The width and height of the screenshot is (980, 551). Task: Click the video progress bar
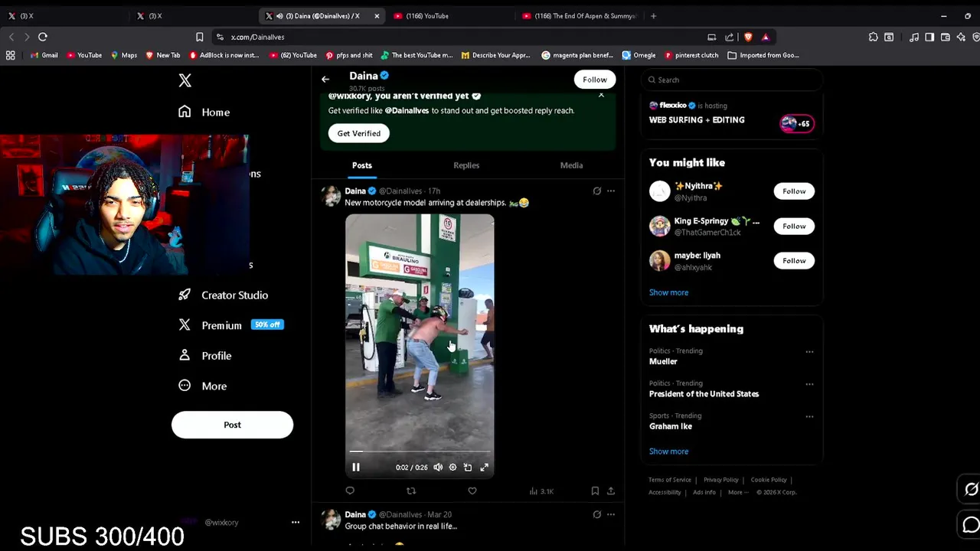[420, 452]
